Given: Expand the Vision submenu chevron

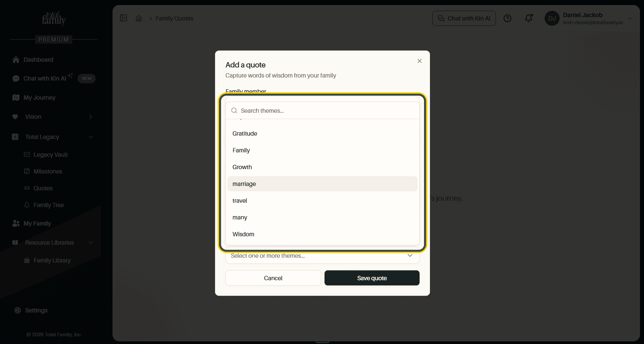Looking at the screenshot, I should click(91, 117).
